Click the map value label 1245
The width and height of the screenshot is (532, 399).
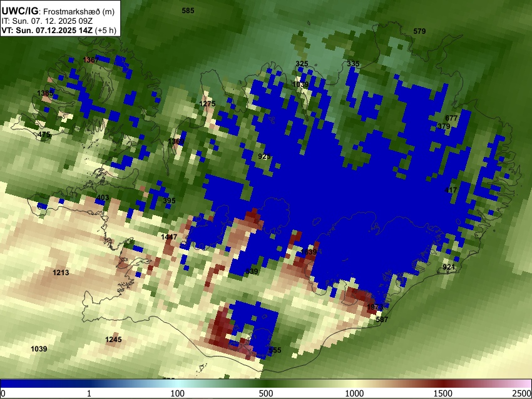coord(113,340)
